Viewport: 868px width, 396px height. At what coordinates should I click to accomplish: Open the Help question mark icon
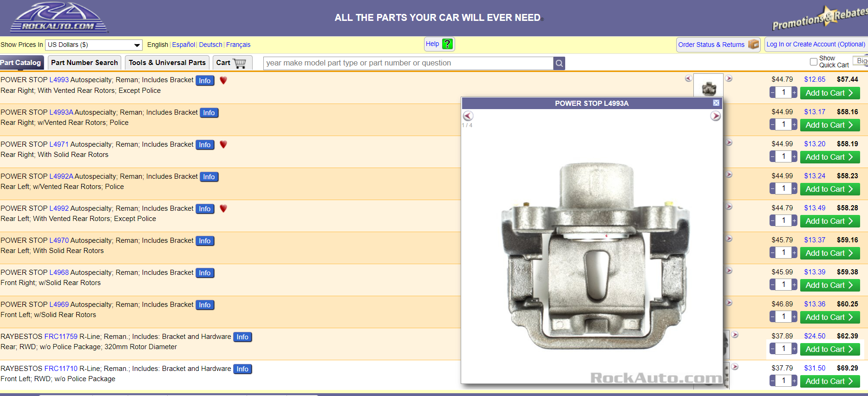click(447, 44)
